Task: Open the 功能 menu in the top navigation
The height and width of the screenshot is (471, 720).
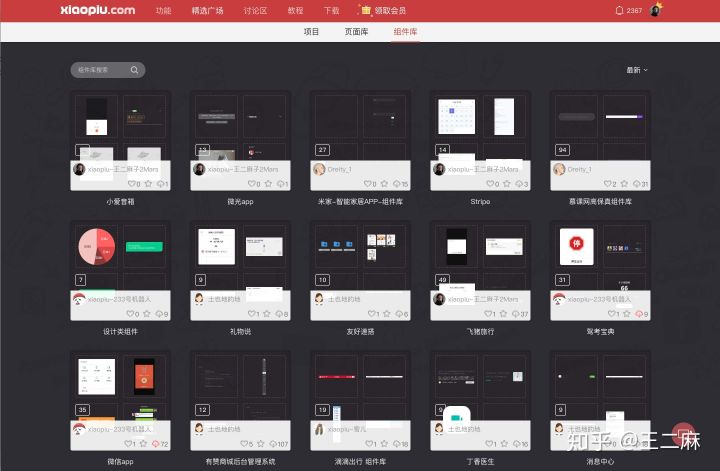Action: 163,10
